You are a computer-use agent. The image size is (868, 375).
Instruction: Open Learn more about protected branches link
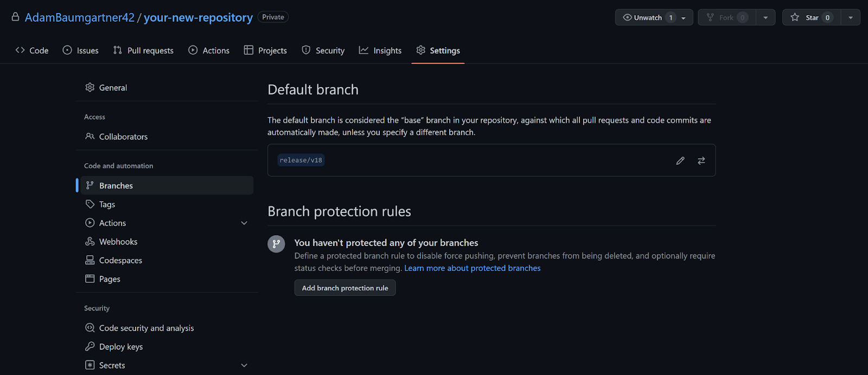(x=473, y=268)
